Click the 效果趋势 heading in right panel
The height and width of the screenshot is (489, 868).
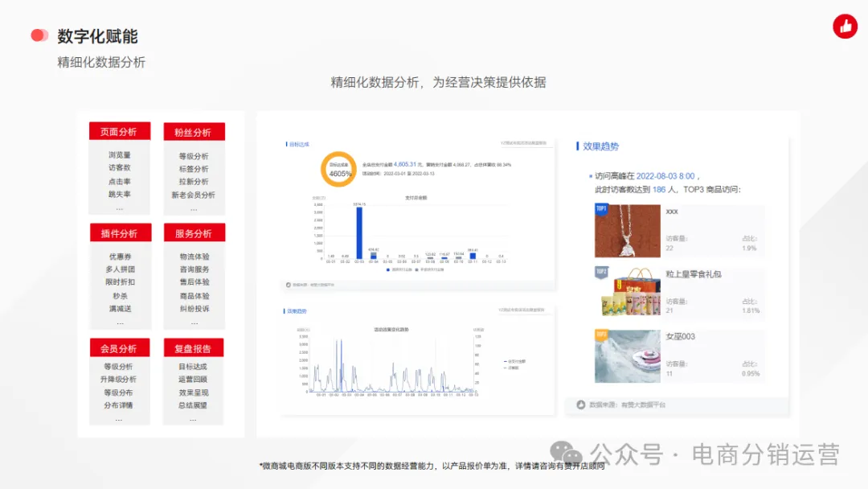(600, 146)
